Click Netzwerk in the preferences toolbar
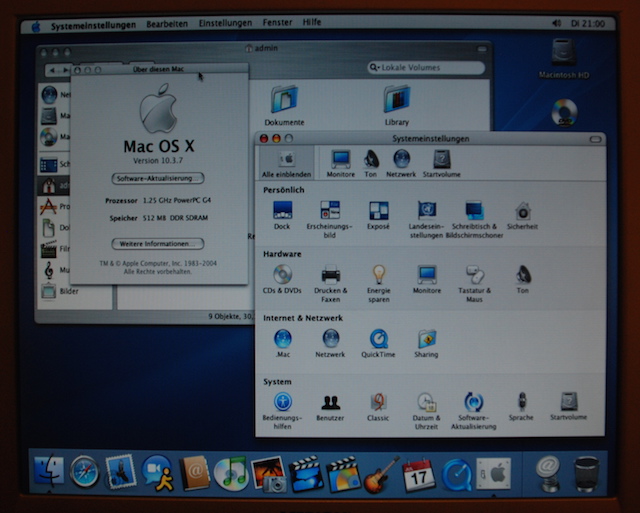This screenshot has height=513, width=640. 401,163
